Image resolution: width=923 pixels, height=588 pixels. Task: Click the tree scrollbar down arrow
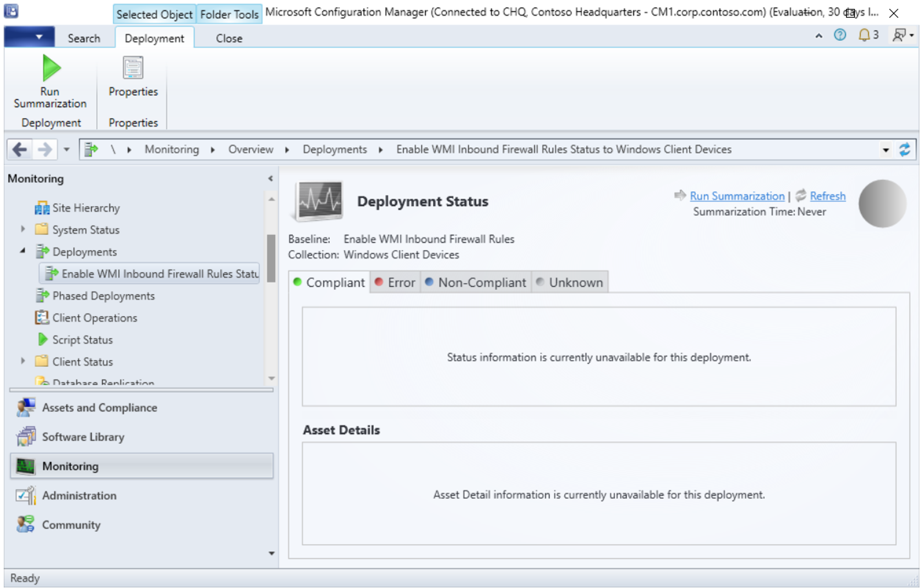tap(271, 379)
